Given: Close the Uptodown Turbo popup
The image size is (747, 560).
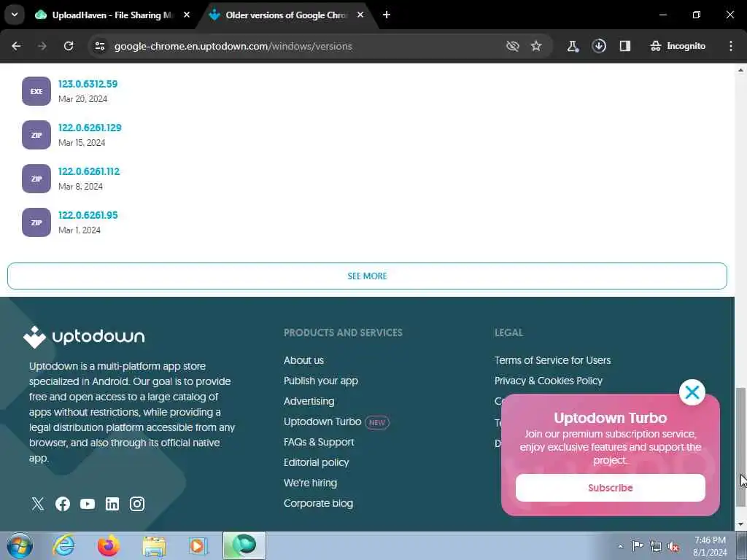Looking at the screenshot, I should point(692,392).
